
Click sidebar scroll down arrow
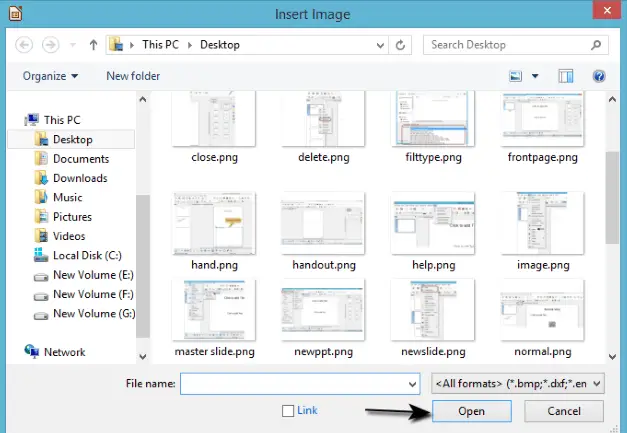click(143, 356)
